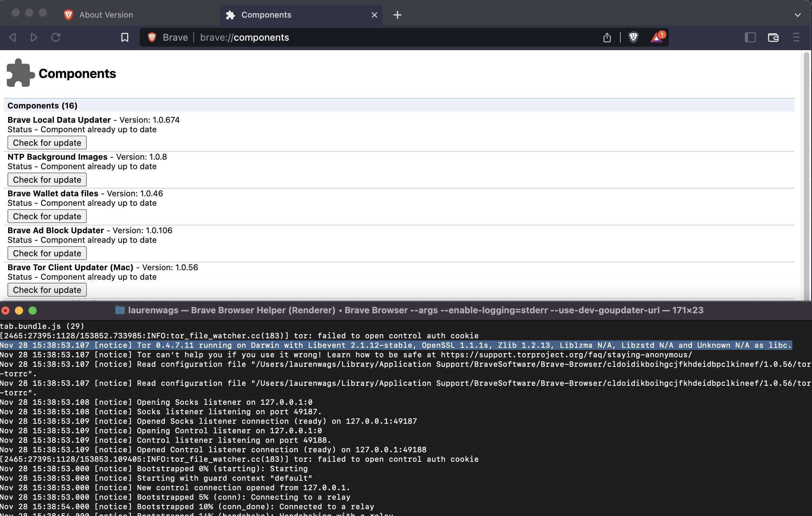
Task: Open the tab search dropdown chevron
Action: tap(798, 15)
